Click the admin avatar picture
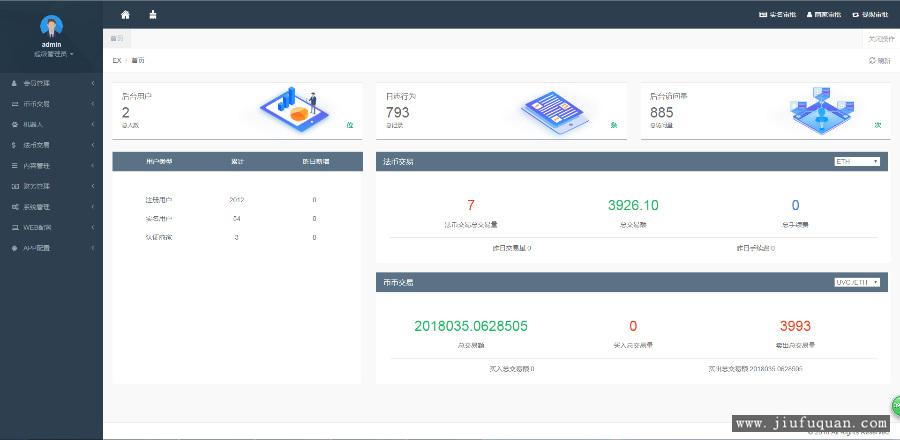 click(50, 26)
